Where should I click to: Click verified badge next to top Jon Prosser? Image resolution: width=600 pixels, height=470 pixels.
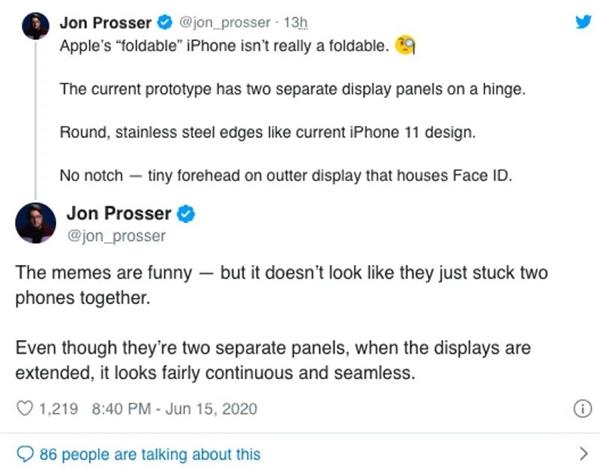coord(163,22)
